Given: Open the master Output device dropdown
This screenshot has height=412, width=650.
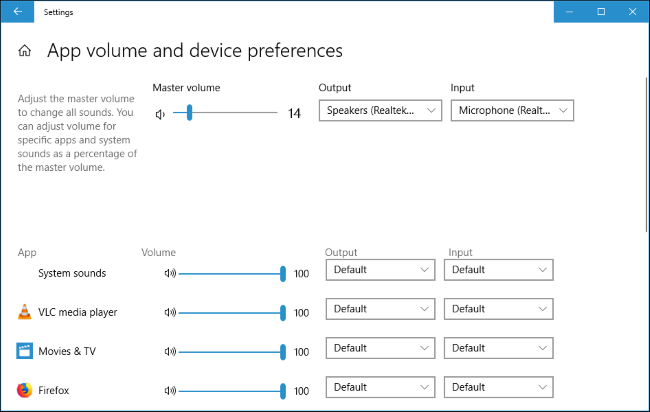Looking at the screenshot, I should click(380, 111).
